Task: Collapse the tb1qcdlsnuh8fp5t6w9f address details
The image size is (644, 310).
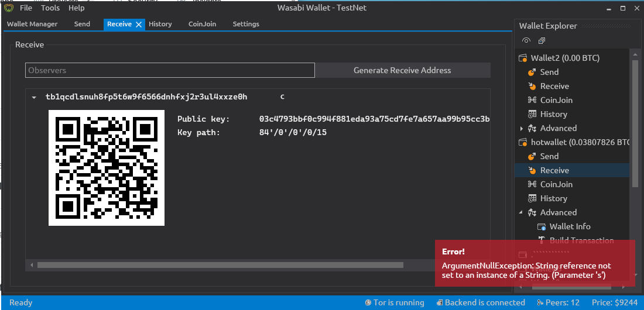Action: [34, 97]
